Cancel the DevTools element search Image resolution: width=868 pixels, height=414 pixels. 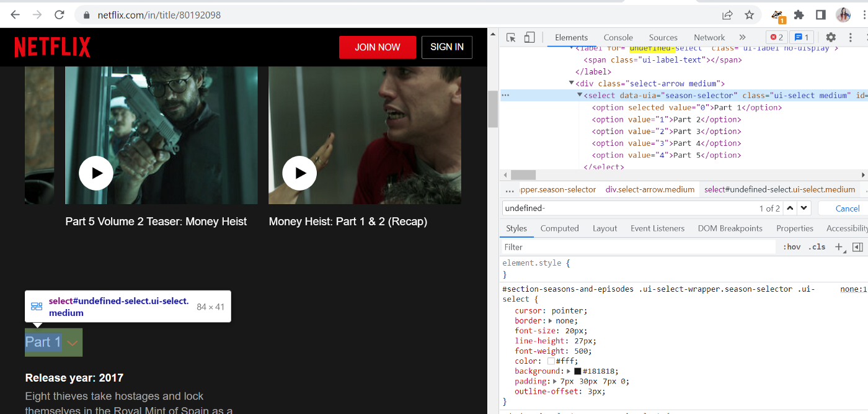pyautogui.click(x=847, y=209)
